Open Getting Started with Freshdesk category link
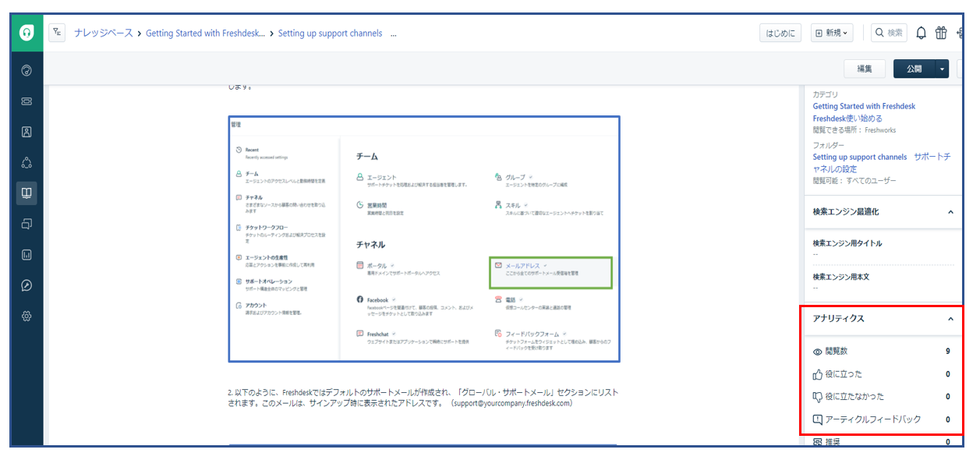The height and width of the screenshot is (460, 980). coord(864,106)
